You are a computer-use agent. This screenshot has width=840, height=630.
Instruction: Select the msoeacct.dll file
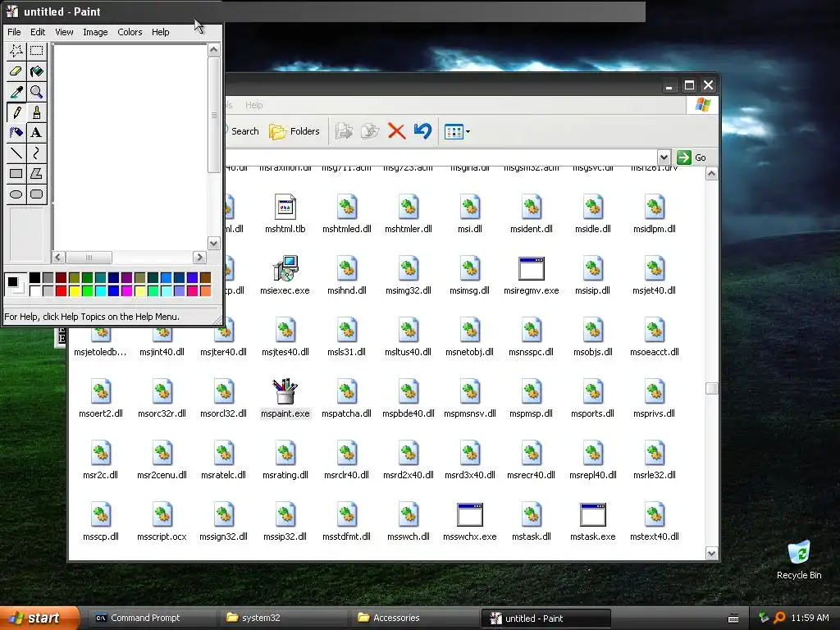pos(654,336)
